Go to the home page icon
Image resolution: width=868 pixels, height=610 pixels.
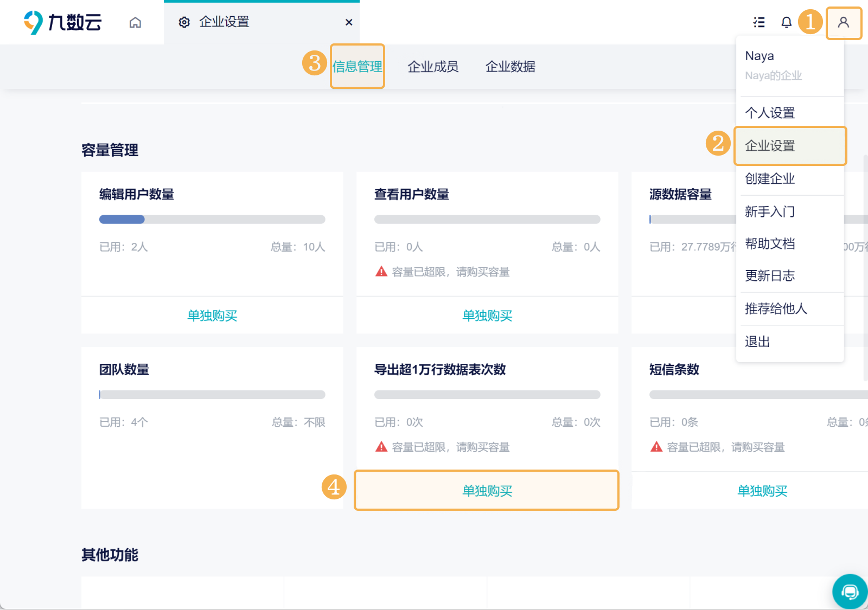coord(135,22)
